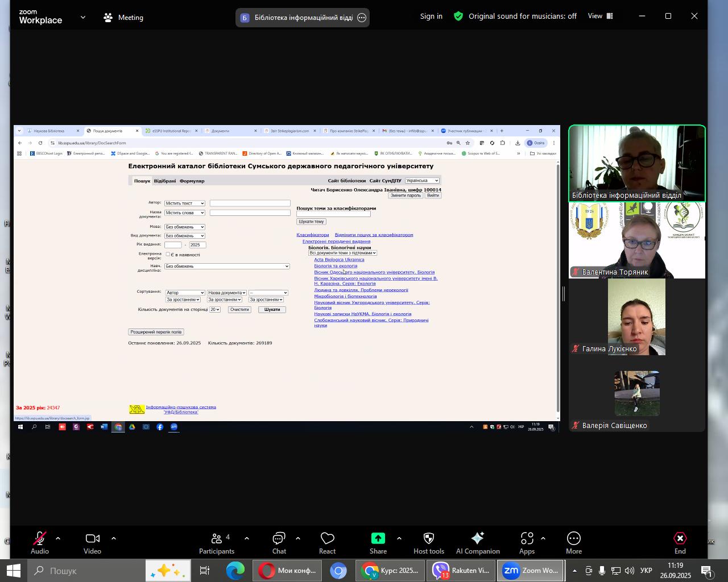This screenshot has height=582, width=728.
Task: Click the Windows search box Пошук
Action: coord(85,571)
